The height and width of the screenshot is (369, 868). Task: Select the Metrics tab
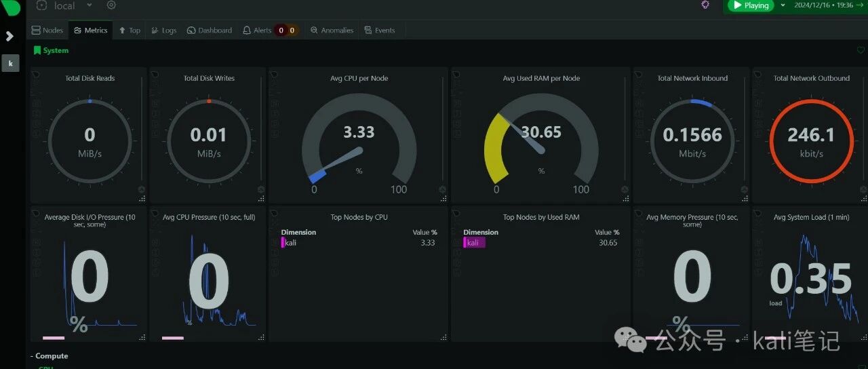pos(91,31)
